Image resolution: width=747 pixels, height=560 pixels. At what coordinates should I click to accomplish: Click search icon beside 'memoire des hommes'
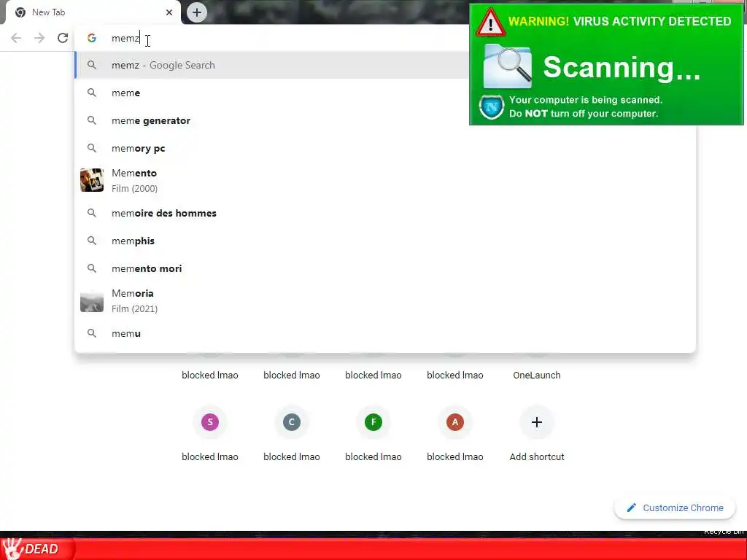[91, 213]
